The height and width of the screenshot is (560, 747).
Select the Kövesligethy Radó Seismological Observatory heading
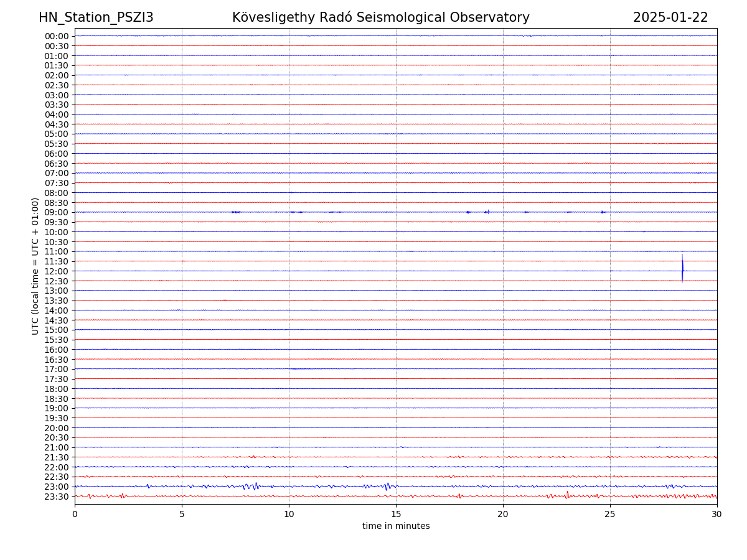tap(380, 18)
